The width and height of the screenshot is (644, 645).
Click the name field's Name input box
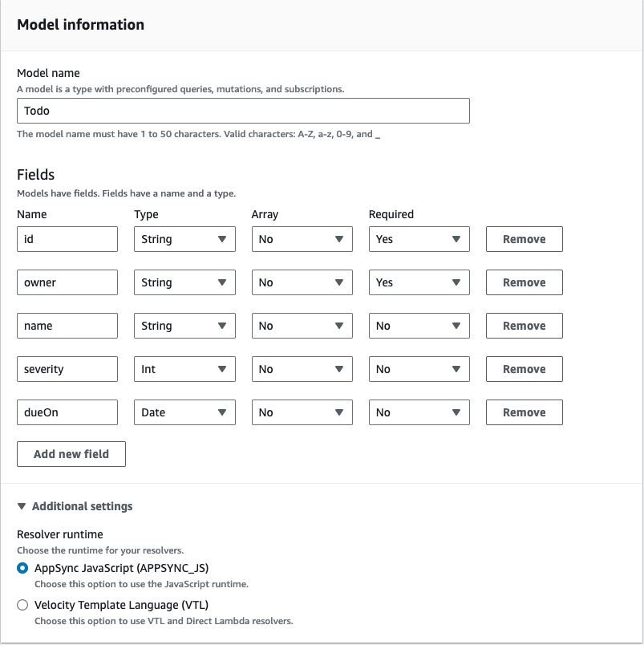point(67,325)
